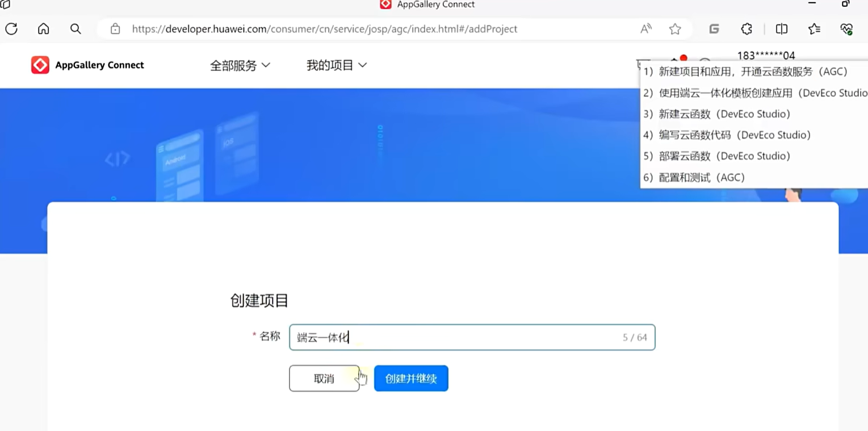Screen dimensions: 868x431
Task: Expand the 全部服务 dropdown
Action: click(x=240, y=66)
